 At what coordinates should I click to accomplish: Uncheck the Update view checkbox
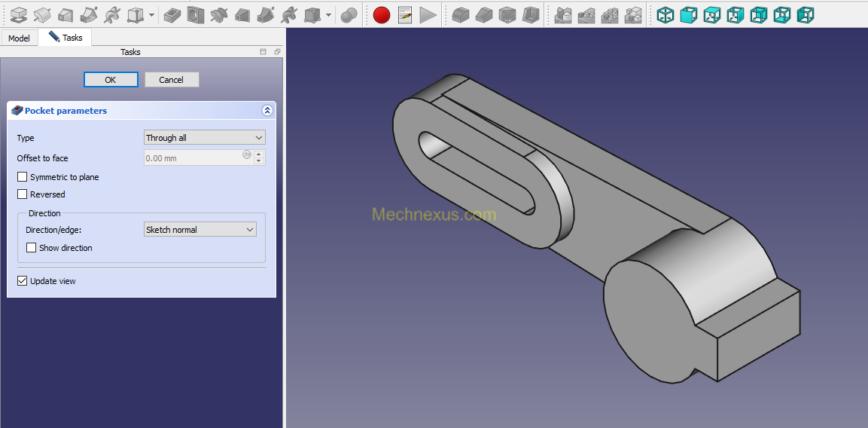click(22, 280)
